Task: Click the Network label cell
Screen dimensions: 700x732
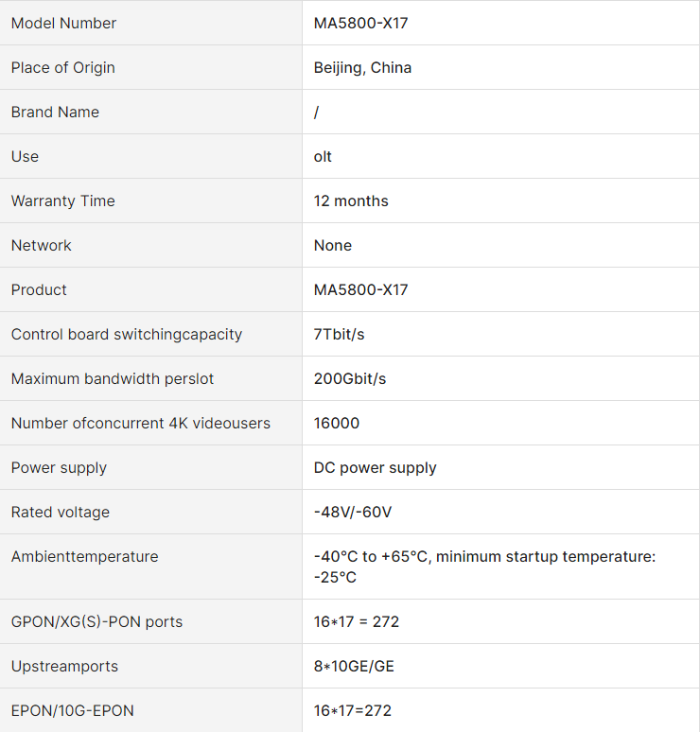Action: (x=150, y=245)
